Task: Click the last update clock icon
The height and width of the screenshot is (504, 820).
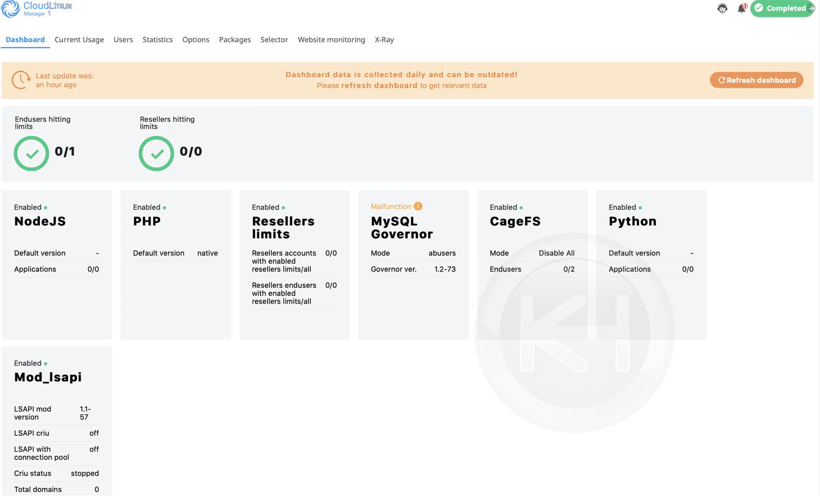Action: (x=21, y=80)
